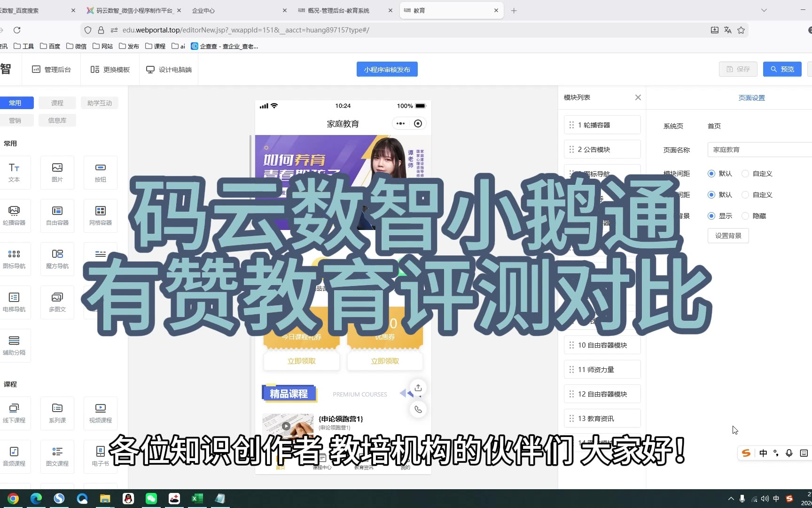812x508 pixels.
Task: Switch to the 课程 component tab
Action: [x=57, y=103]
